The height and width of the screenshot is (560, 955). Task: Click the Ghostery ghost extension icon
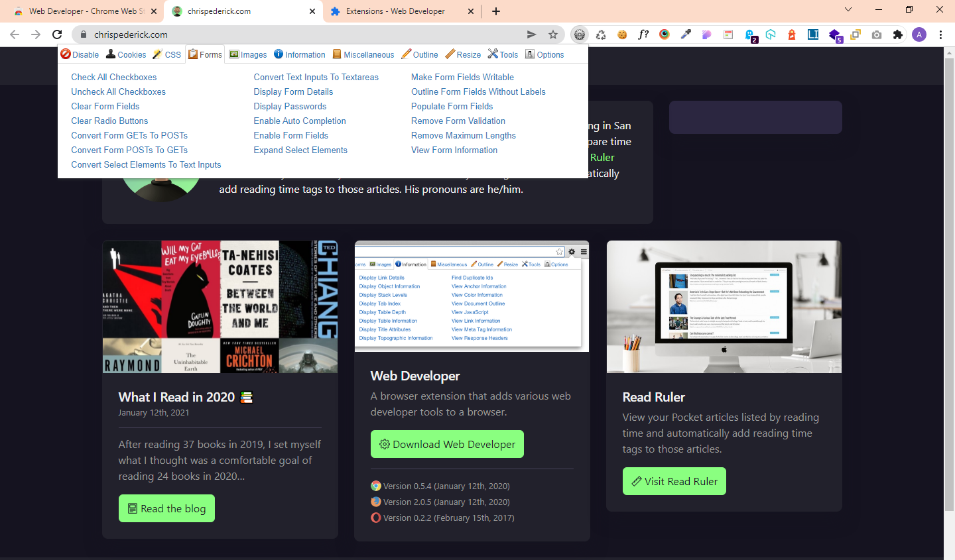[x=749, y=34]
